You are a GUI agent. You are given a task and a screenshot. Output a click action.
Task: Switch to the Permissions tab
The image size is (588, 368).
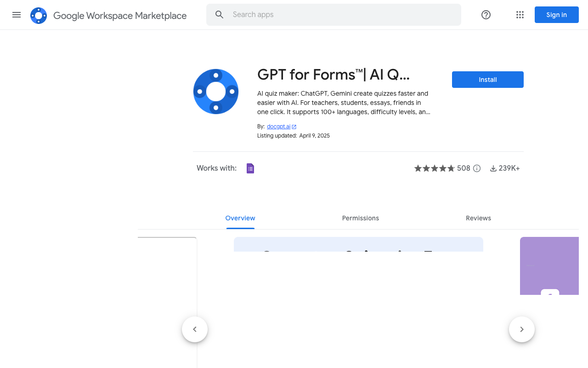[361, 218]
